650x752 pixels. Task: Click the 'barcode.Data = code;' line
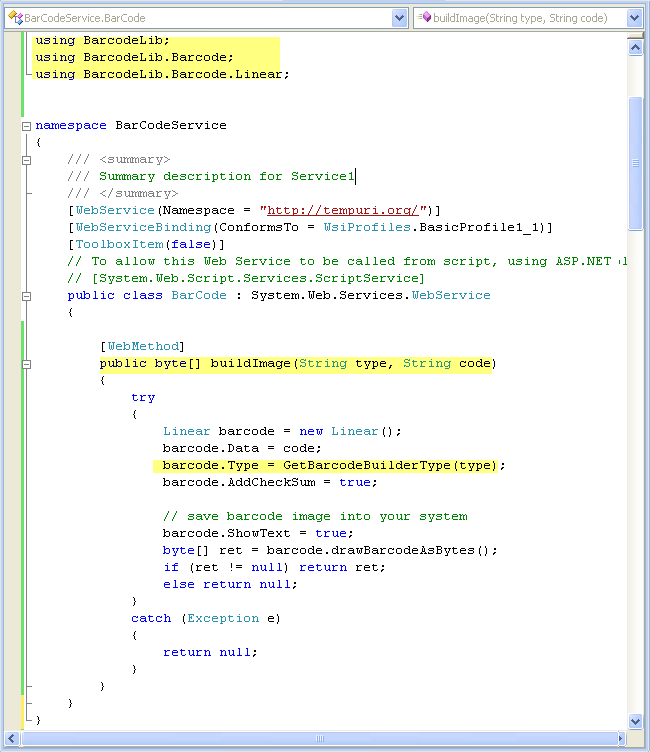[x=242, y=448]
